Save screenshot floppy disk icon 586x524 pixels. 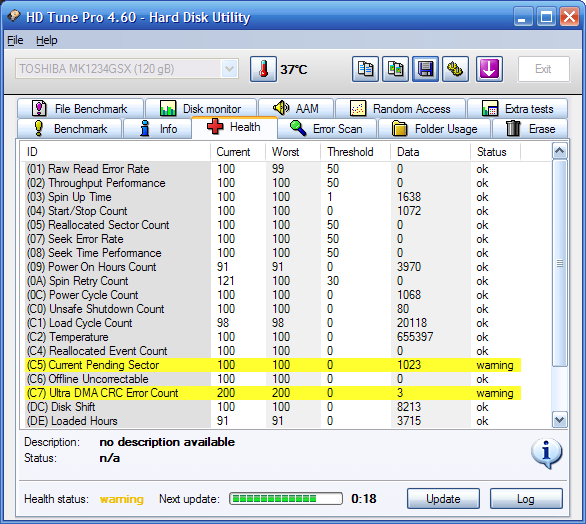(425, 69)
